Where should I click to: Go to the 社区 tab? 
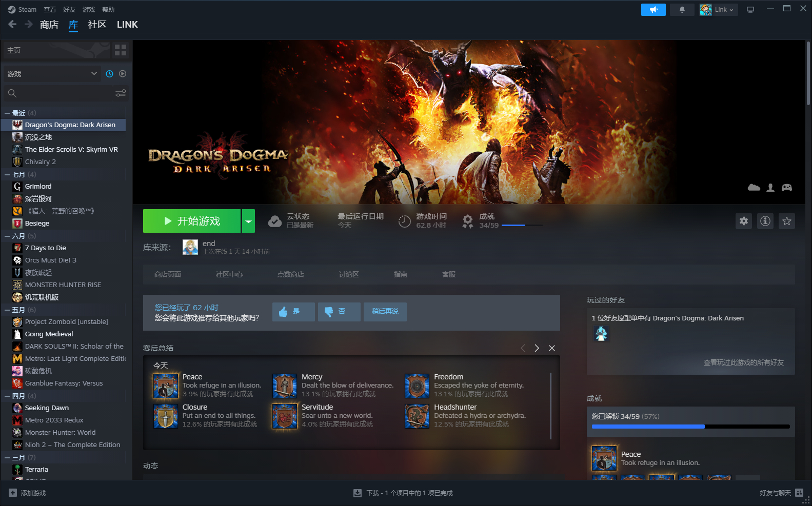click(x=97, y=25)
